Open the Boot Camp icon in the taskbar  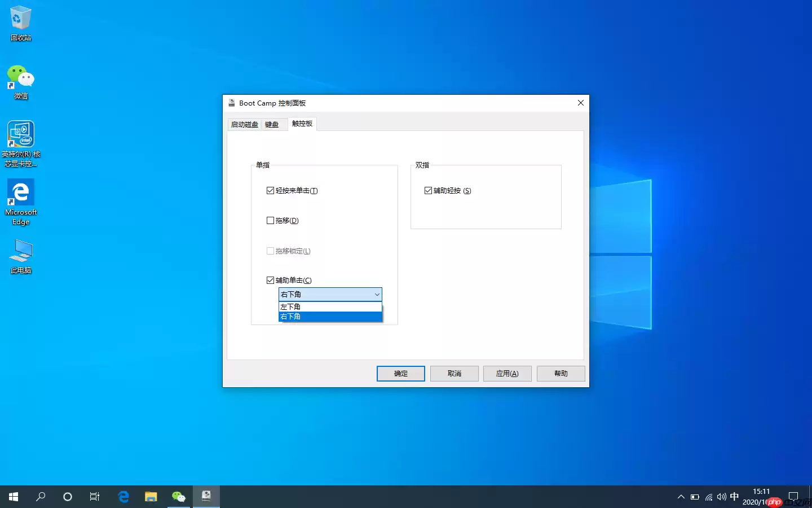pos(206,496)
